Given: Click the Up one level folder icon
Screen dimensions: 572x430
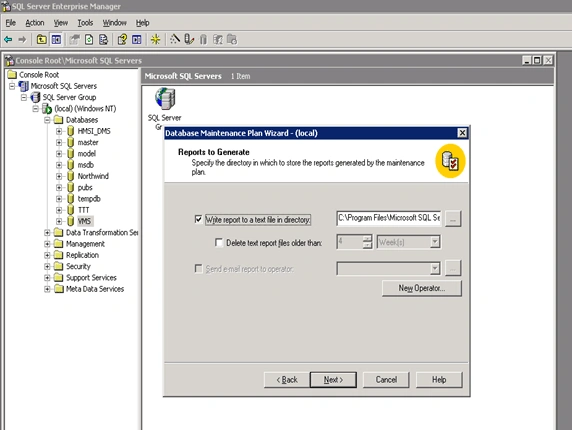Looking at the screenshot, I should click(x=42, y=39).
